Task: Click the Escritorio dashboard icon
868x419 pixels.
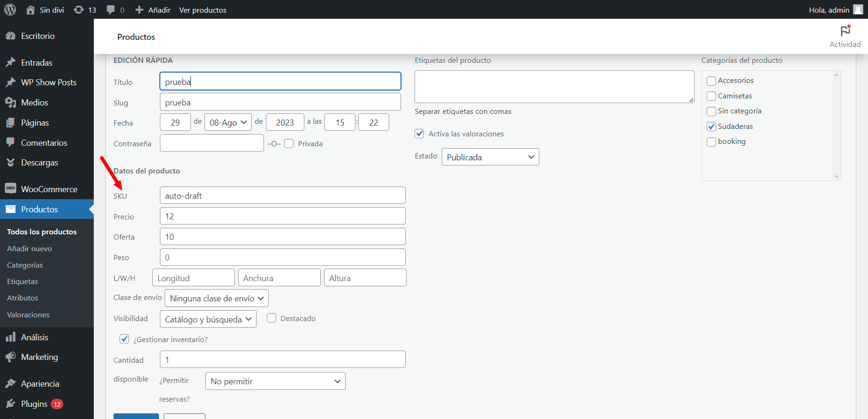Action: pyautogui.click(x=10, y=36)
